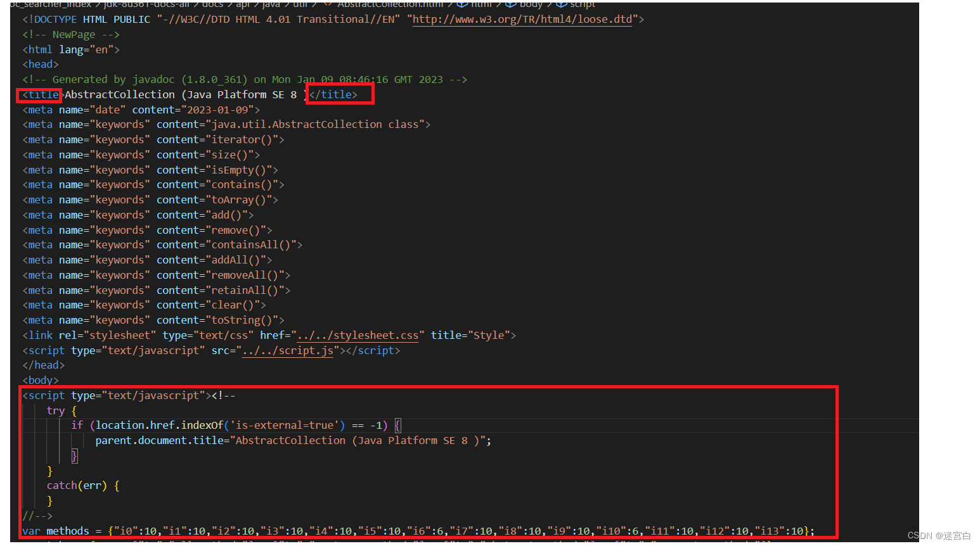Click the 'Generated by javadoc' comment
Viewport: 980px width, 546px height.
pos(245,79)
